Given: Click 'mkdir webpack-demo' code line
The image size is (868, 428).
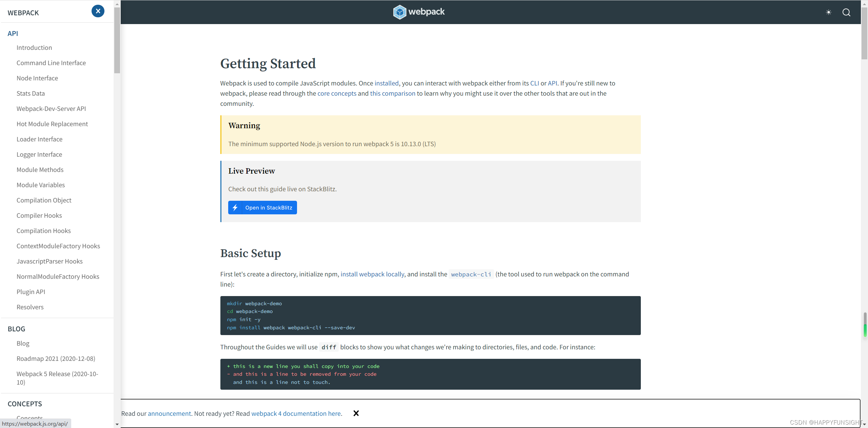Looking at the screenshot, I should [x=254, y=304].
